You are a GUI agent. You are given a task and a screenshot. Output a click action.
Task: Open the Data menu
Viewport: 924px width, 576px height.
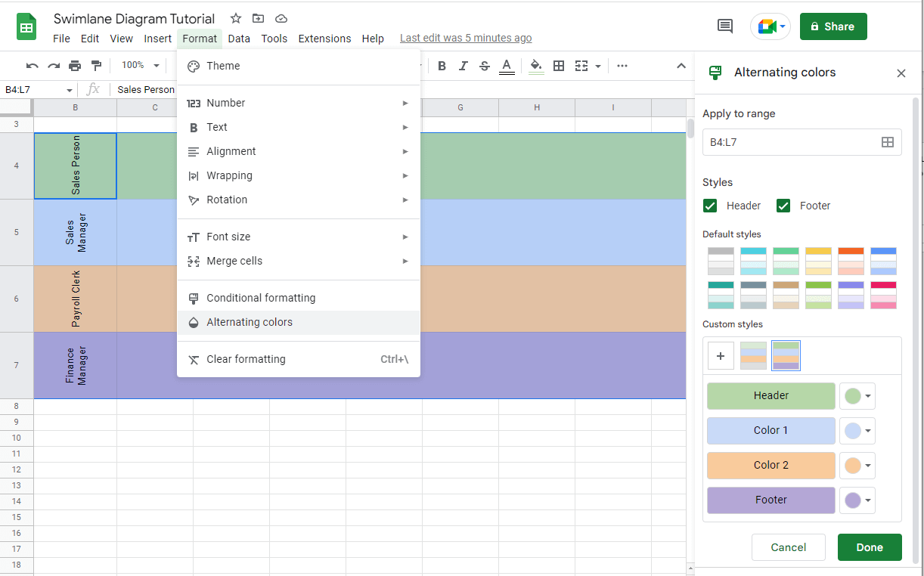239,39
